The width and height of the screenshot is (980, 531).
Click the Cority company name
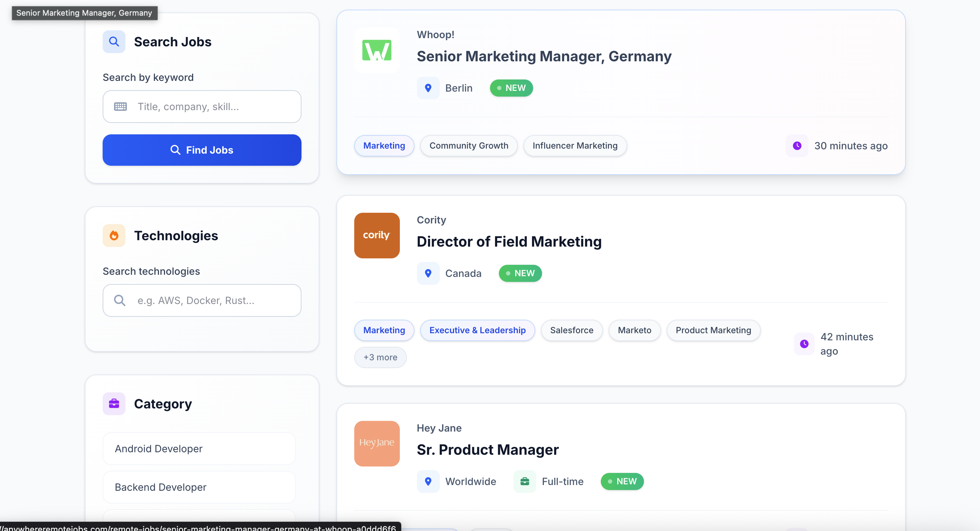[x=432, y=220]
